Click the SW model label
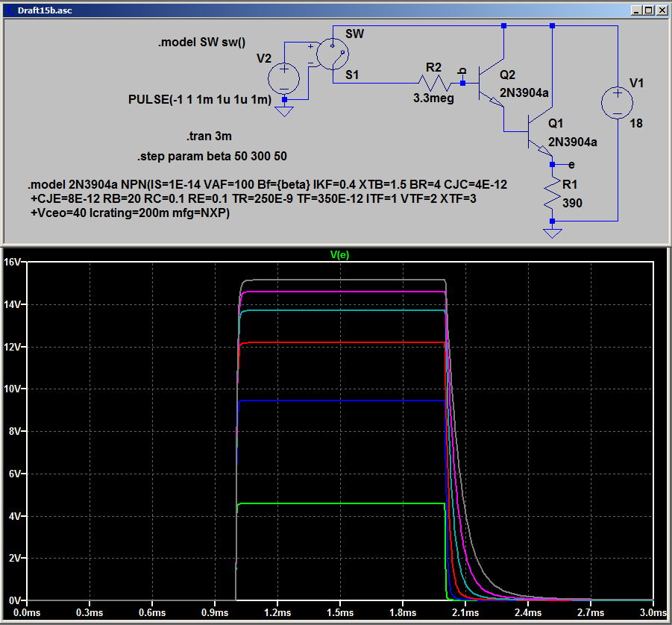672x625 pixels. click(354, 34)
